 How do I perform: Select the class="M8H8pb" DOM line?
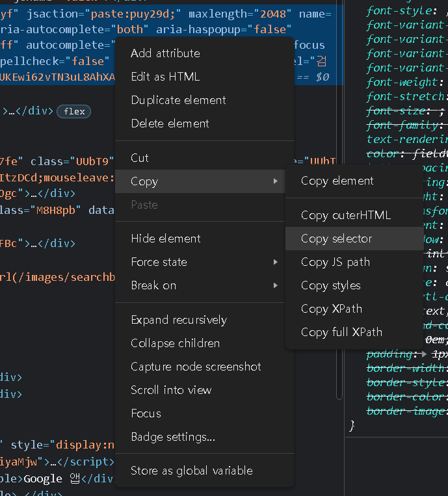[57, 210]
